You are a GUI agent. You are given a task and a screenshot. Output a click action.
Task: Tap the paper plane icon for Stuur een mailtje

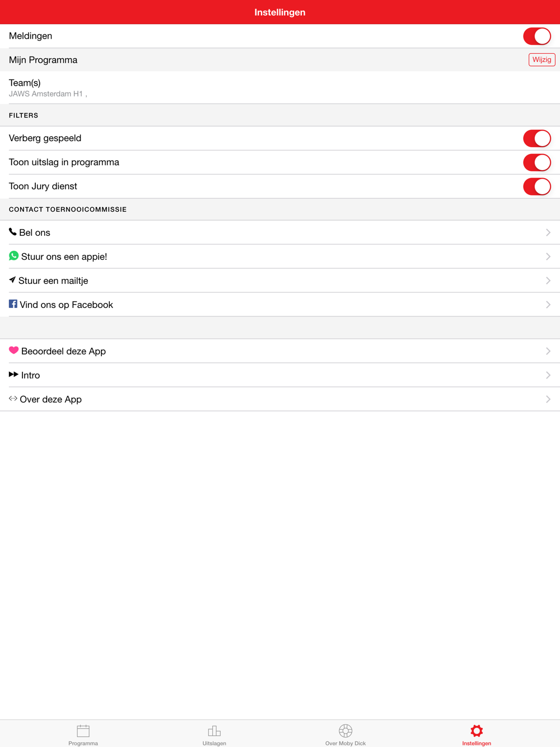(x=12, y=280)
